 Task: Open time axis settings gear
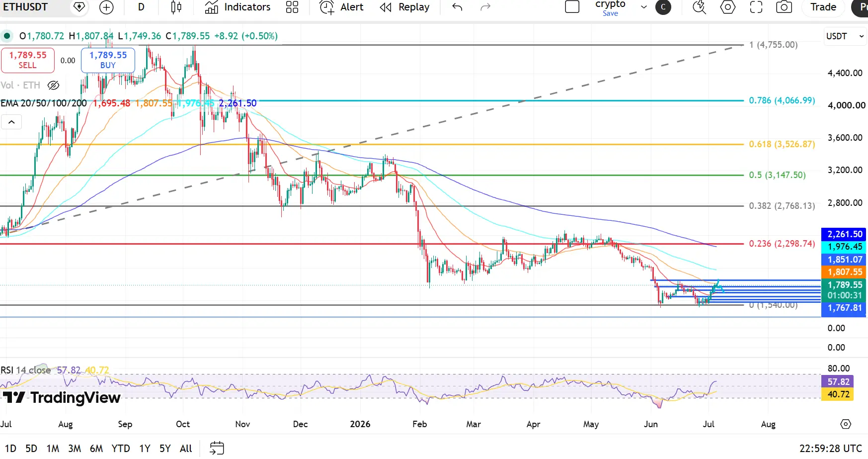846,424
